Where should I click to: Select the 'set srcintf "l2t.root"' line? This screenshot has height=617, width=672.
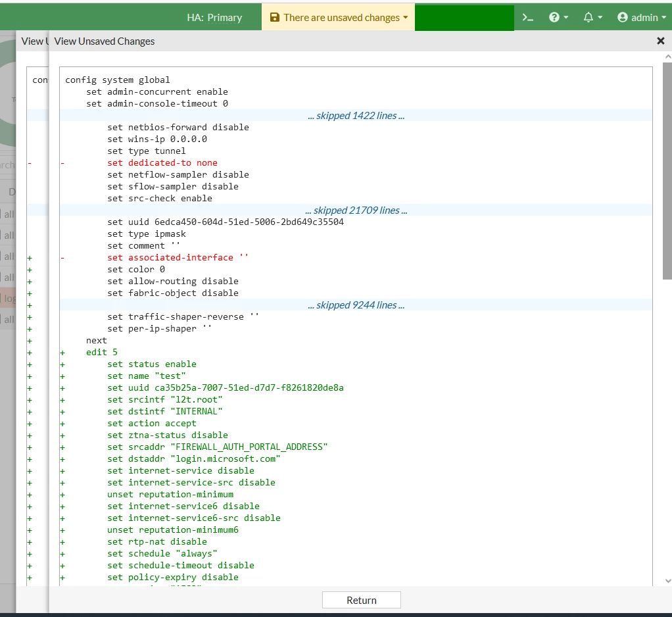point(164,399)
